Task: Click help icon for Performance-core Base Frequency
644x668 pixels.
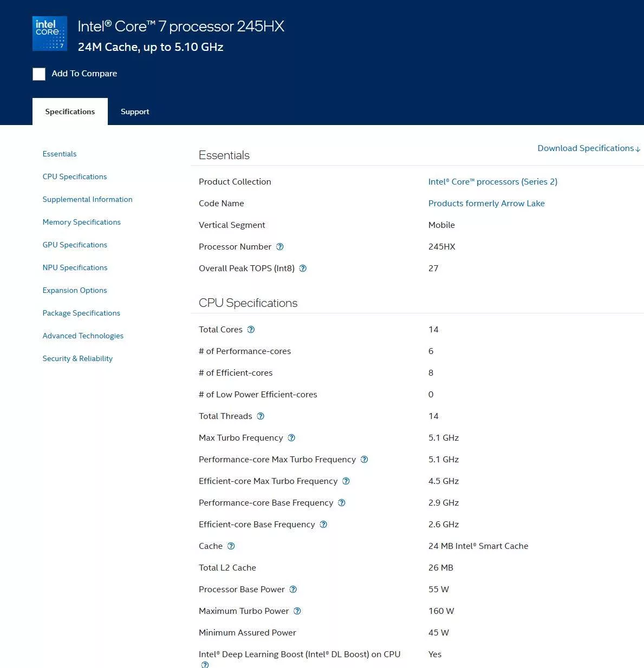Action: [x=342, y=503]
